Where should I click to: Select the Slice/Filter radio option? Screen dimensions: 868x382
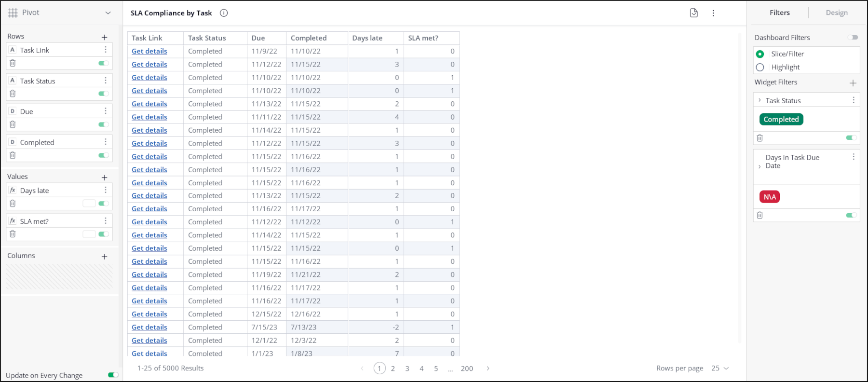(x=760, y=54)
